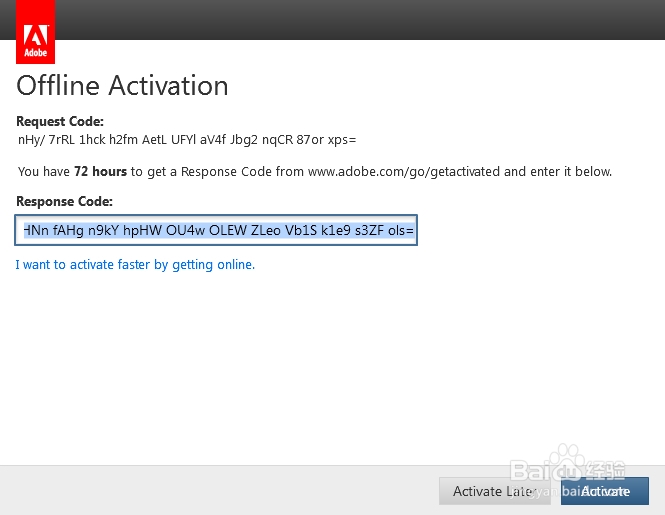Click the bold 72 hours text
This screenshot has height=515, width=665.
tap(100, 171)
